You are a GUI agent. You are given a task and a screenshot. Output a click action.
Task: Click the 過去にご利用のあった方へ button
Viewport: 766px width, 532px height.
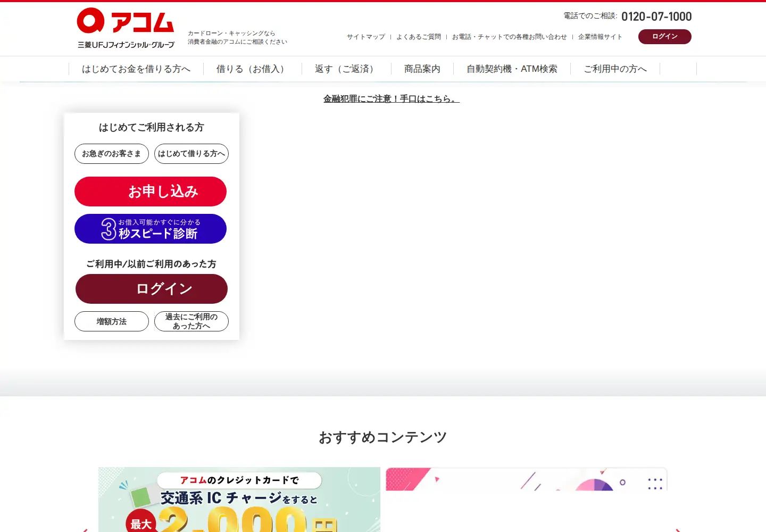pos(191,321)
